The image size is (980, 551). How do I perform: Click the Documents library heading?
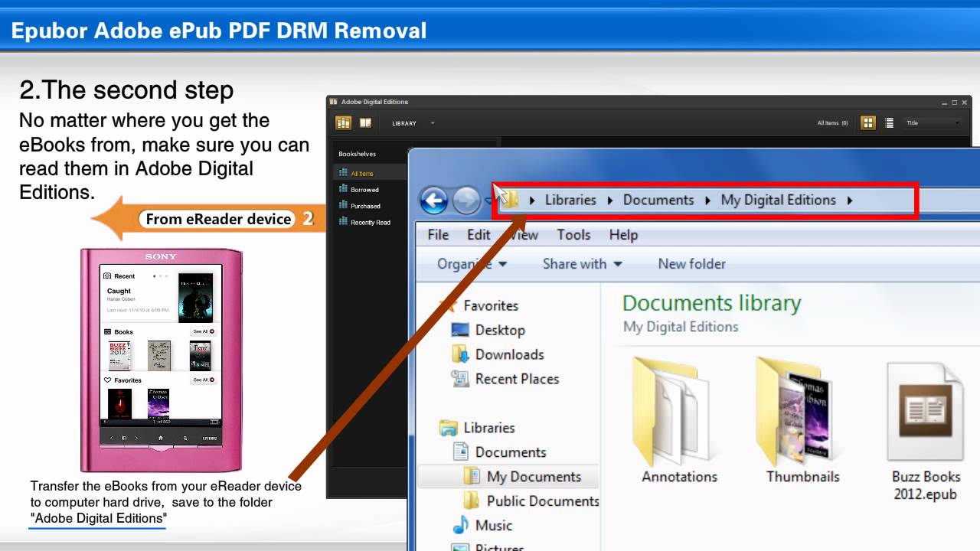click(x=711, y=303)
